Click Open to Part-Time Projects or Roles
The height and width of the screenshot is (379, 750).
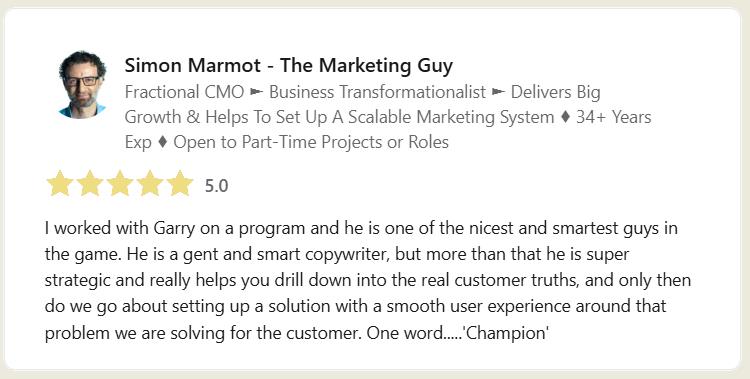[x=311, y=143]
